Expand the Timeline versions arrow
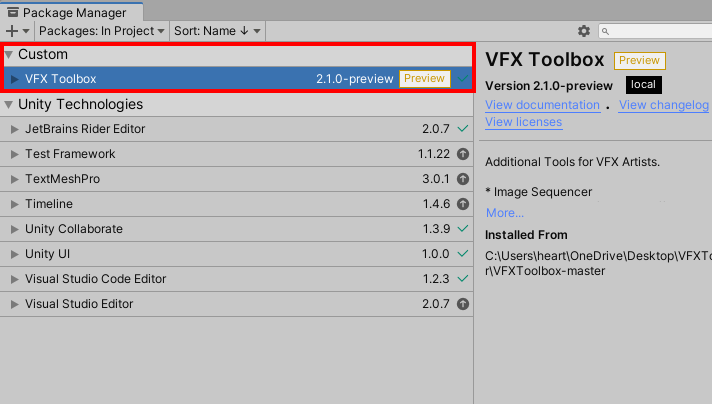Viewport: 712px width, 404px height. (x=15, y=204)
